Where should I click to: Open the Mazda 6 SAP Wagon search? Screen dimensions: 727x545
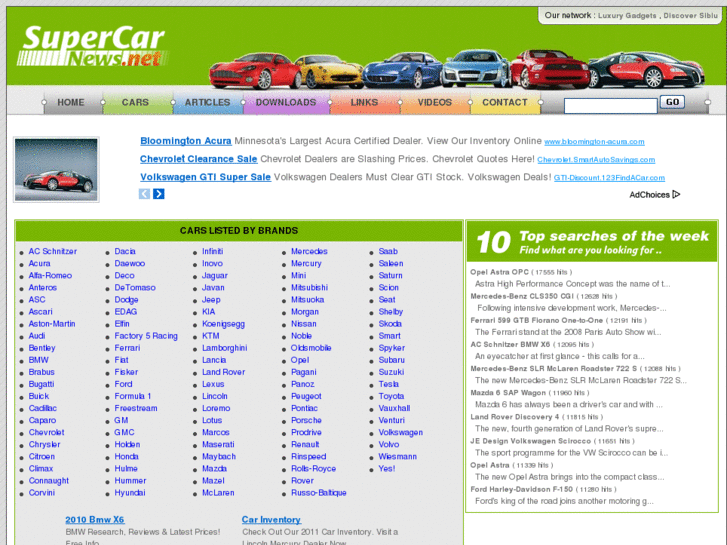coord(508,393)
